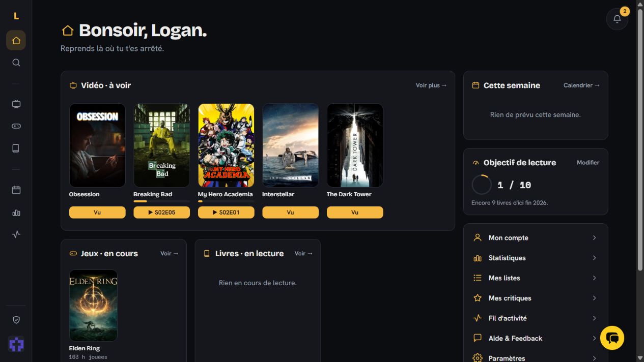Open the Mes critiques menu entry
Screen dimensions: 644x362
(x=536, y=298)
